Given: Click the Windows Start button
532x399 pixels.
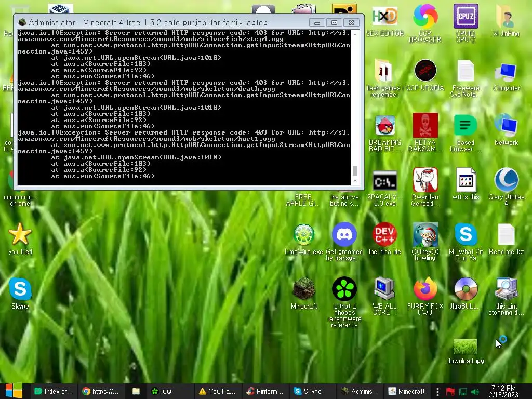Looking at the screenshot, I should [x=14, y=391].
